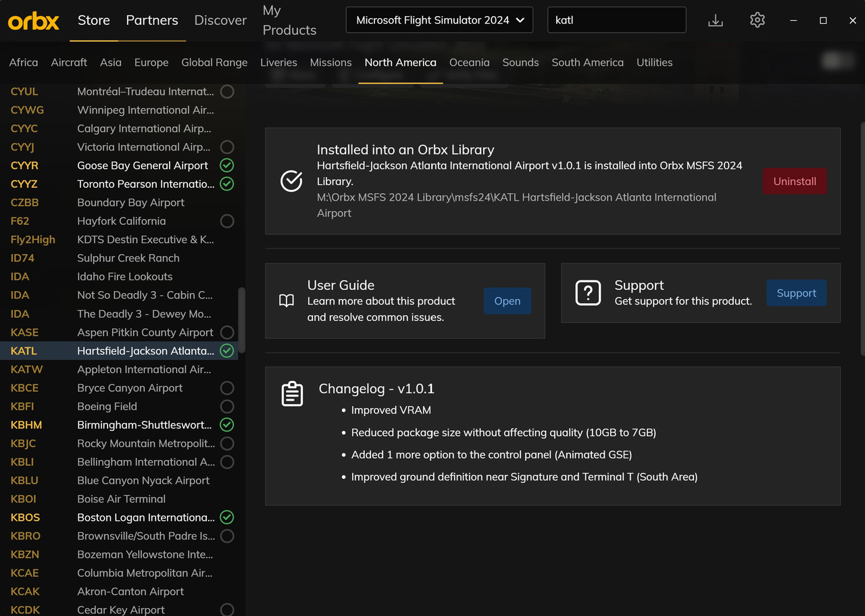Select the Global Range category
Screen dimensions: 865x616
click(214, 62)
